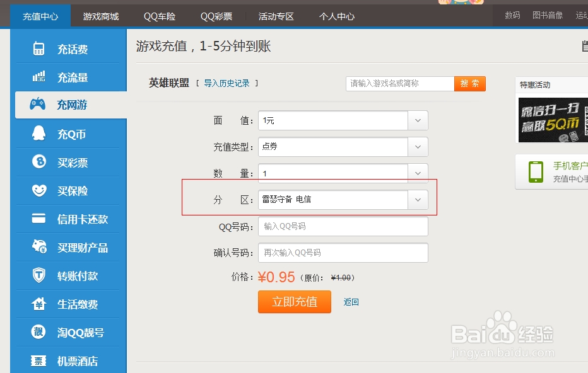Viewport: 588px width, 373px height.
Task: Expand the 分区 server dropdown arrow
Action: pos(418,200)
